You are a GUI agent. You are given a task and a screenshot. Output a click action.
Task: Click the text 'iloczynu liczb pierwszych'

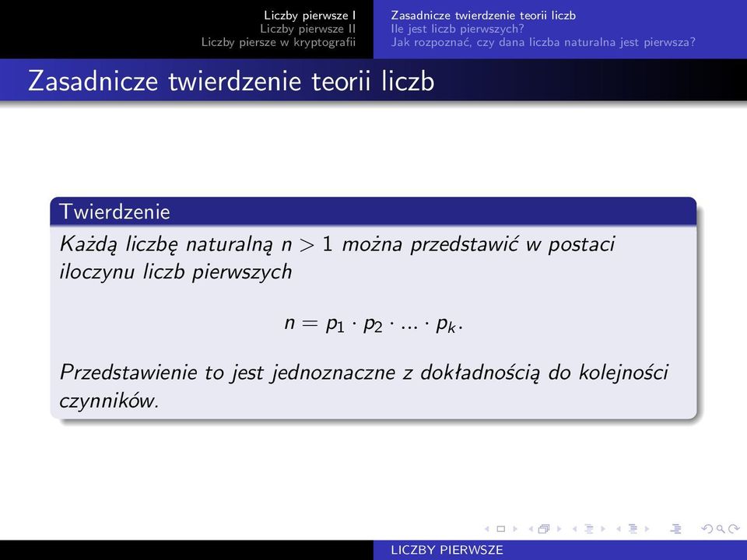[x=176, y=272]
